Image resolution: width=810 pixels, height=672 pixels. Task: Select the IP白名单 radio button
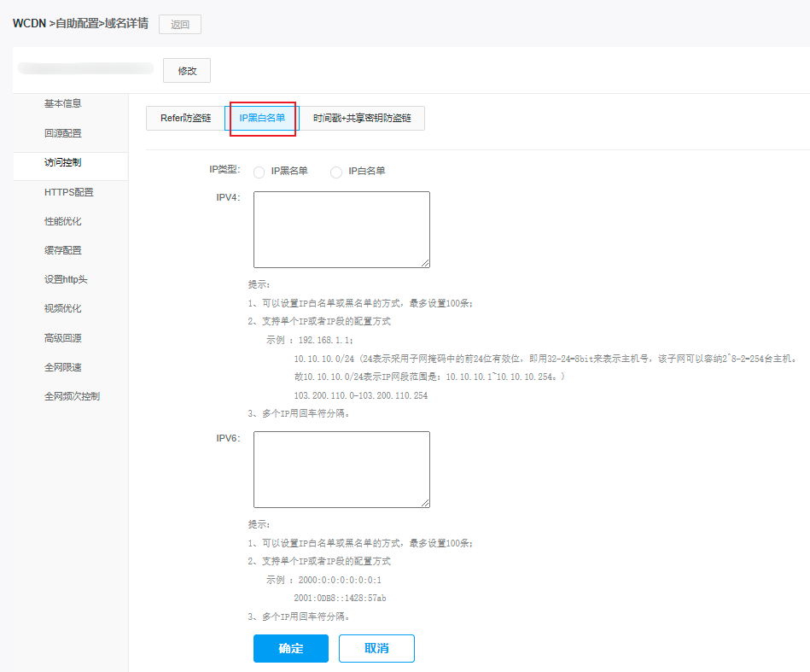[x=336, y=172]
